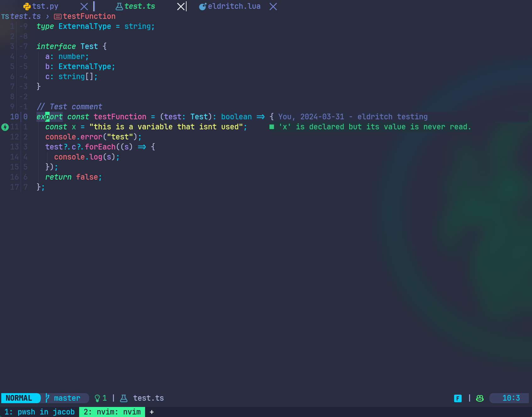Click the 'c: string[];' property line
The image size is (532, 417).
coord(72,77)
